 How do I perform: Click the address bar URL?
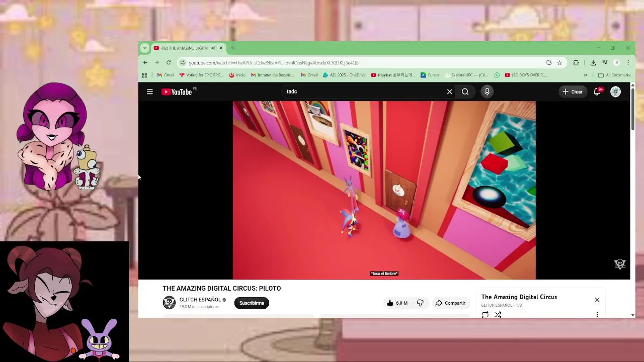(274, 63)
